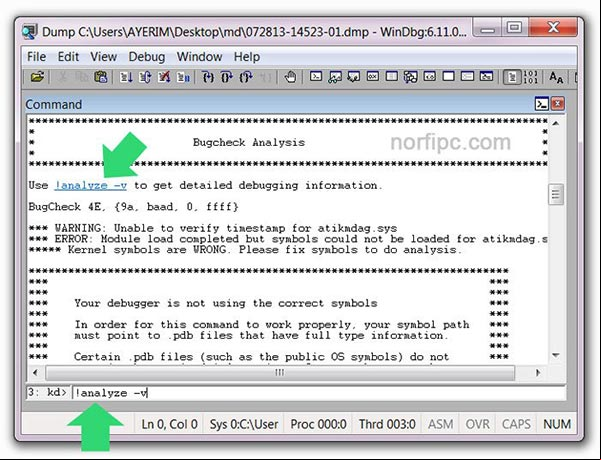Click 'Your debugger is not using' line
This screenshot has width=601, height=460.
click(x=226, y=304)
